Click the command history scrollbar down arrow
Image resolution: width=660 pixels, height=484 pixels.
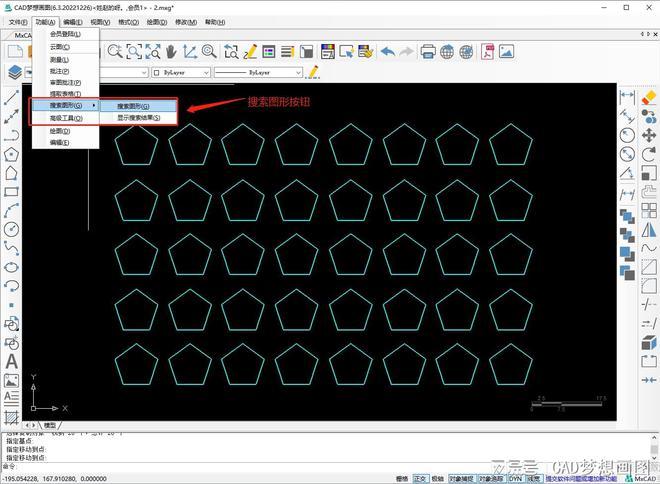point(654,457)
